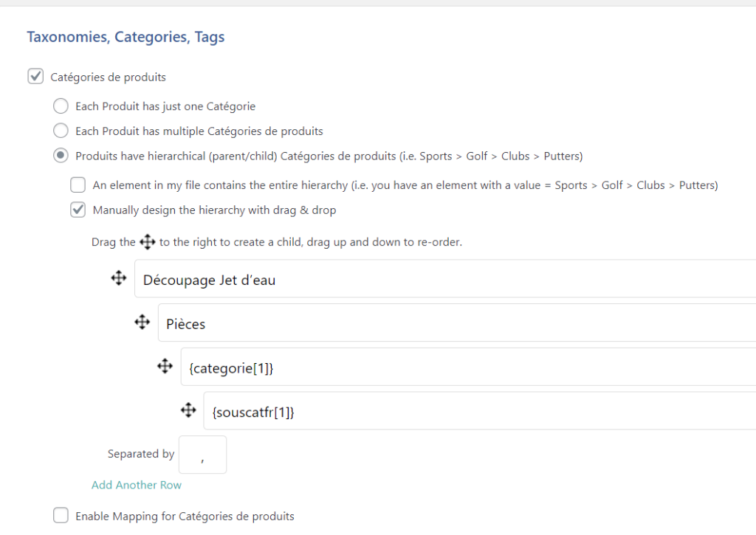Click the move icon in the drag instructions
This screenshot has width=756, height=535.
pos(147,242)
